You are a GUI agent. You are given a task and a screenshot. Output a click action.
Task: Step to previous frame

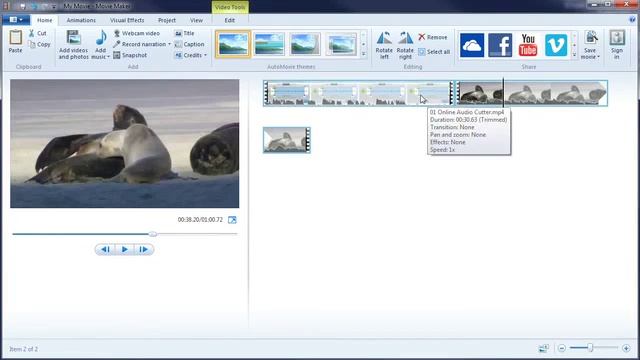click(x=105, y=249)
